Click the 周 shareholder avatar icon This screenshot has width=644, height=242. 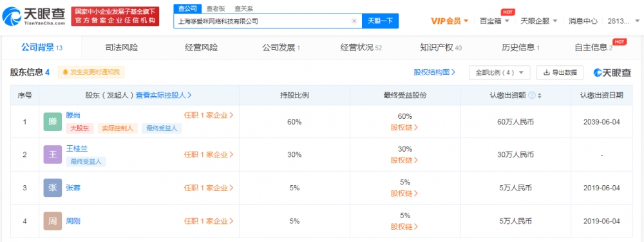click(53, 221)
